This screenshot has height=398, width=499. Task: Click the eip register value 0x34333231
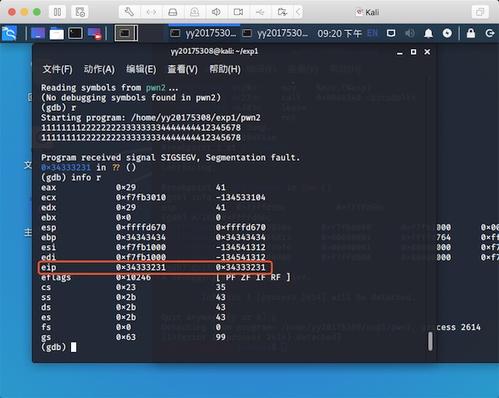[x=141, y=267]
